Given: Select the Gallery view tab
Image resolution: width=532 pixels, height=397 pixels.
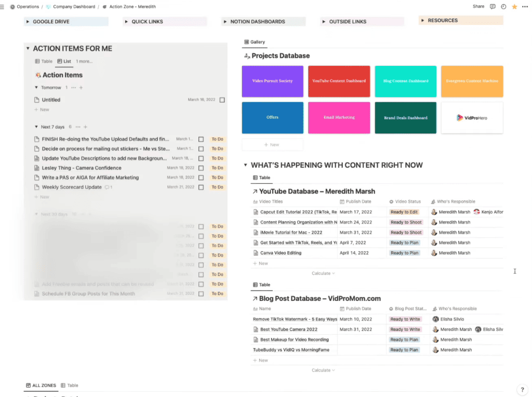Looking at the screenshot, I should (x=255, y=42).
